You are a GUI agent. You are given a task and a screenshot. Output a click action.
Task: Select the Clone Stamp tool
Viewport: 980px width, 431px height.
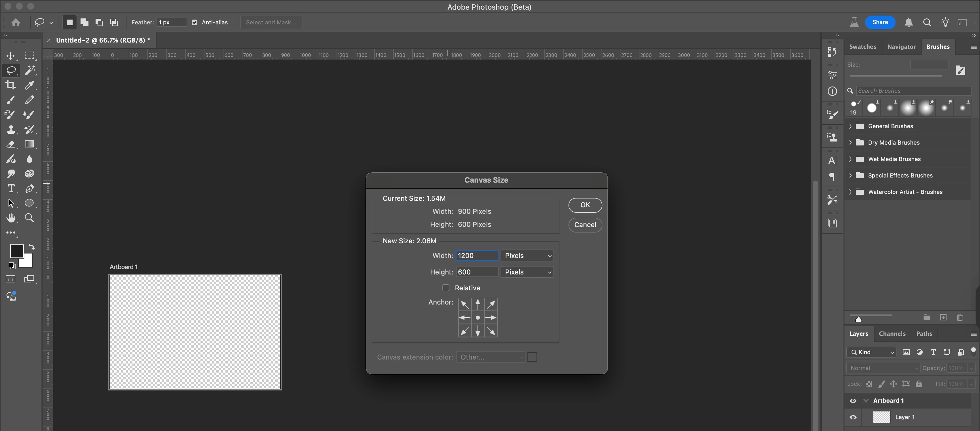pyautogui.click(x=11, y=130)
